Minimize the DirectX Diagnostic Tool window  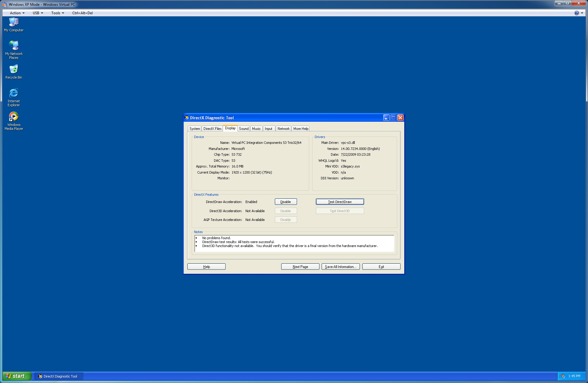pos(386,118)
